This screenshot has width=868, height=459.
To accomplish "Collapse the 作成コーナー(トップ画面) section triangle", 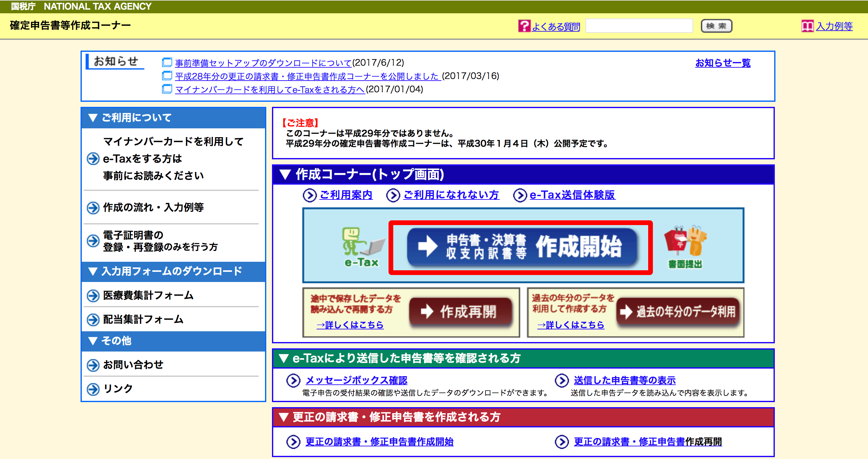I will pos(285,175).
